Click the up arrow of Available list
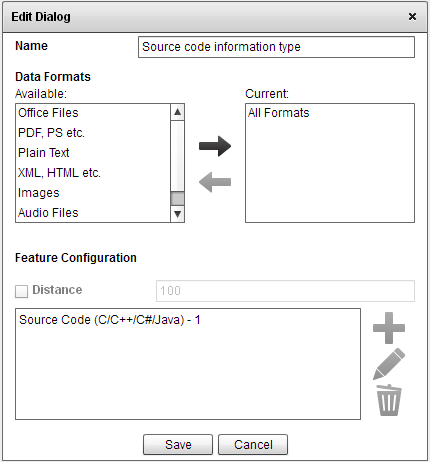The height and width of the screenshot is (462, 430). pyautogui.click(x=178, y=112)
